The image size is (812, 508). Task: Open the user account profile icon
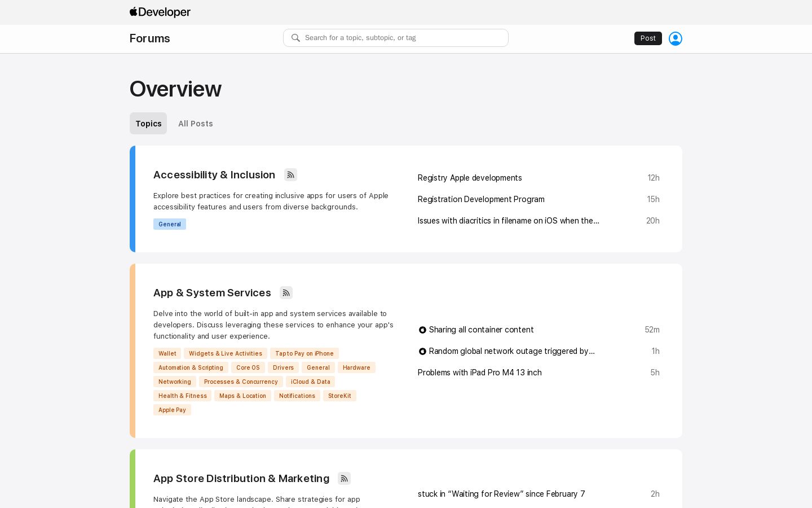coord(676,38)
